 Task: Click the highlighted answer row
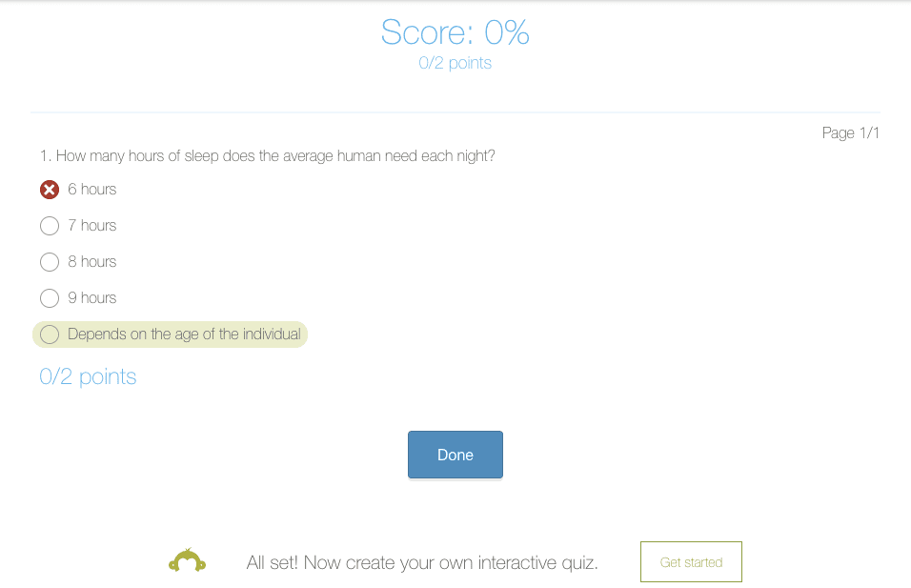coord(170,335)
